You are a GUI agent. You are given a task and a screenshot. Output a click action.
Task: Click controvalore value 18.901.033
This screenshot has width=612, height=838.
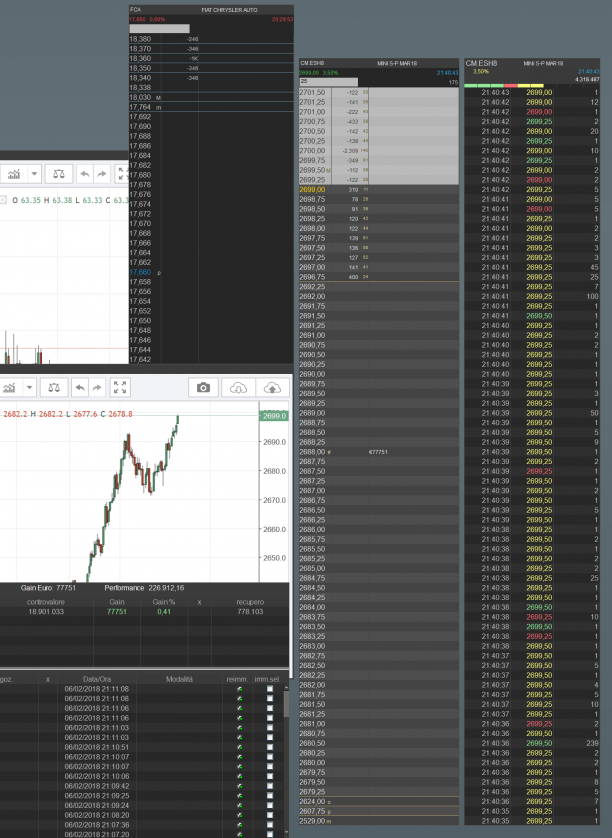click(46, 611)
